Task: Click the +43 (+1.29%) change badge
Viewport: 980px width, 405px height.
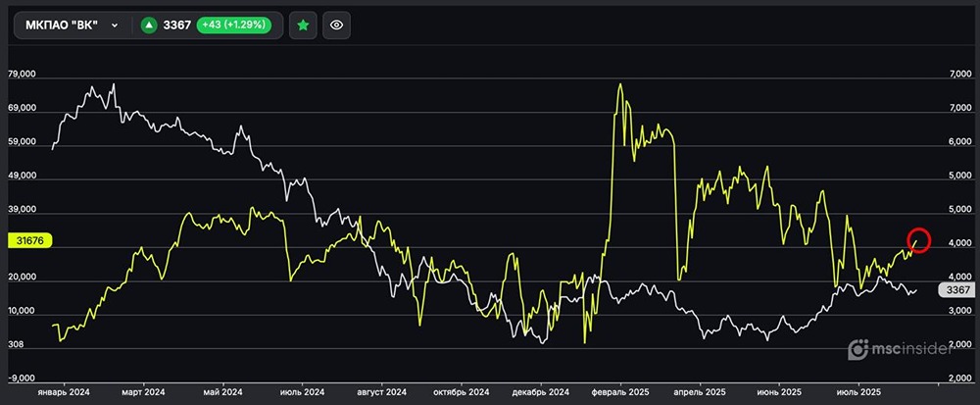Action: pos(234,25)
